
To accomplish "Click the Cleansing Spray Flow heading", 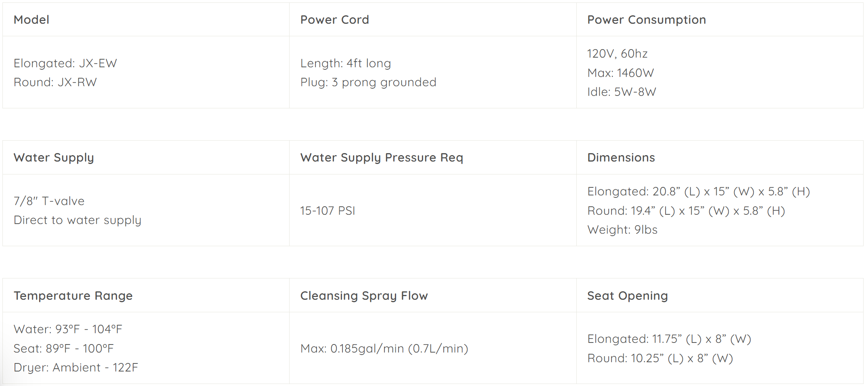I will (364, 296).
